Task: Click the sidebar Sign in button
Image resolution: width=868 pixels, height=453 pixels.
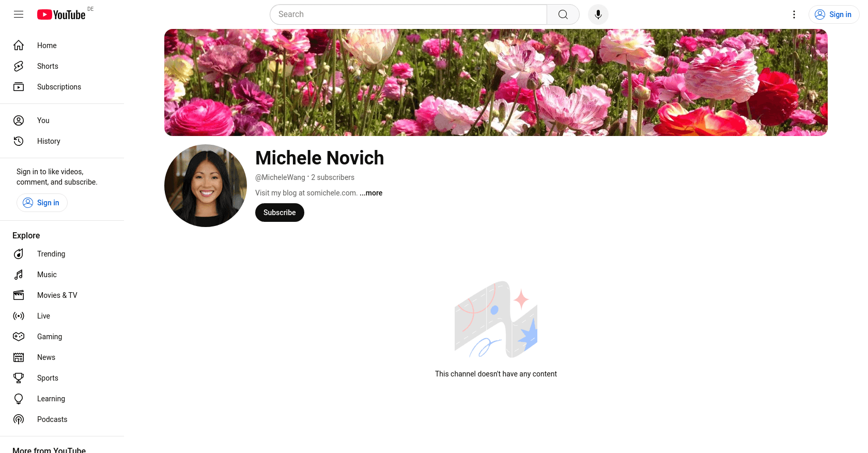Action: (x=42, y=203)
